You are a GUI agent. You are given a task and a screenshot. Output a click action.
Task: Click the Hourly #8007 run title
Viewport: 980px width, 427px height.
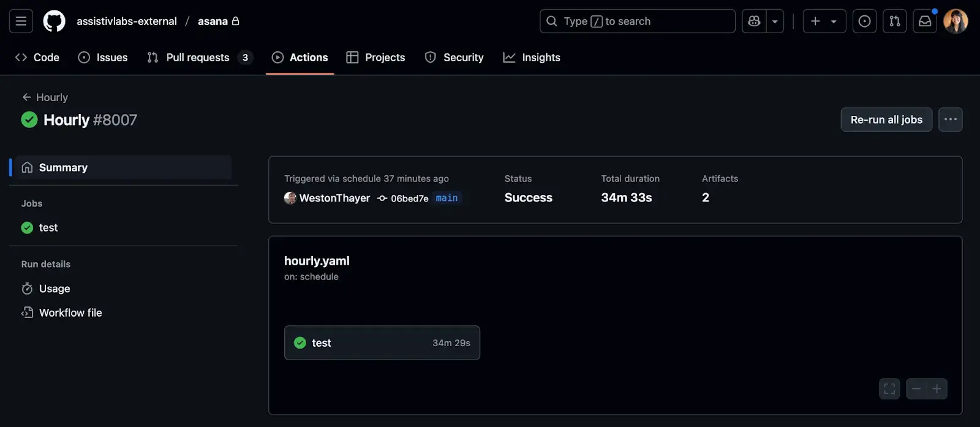[x=91, y=120]
